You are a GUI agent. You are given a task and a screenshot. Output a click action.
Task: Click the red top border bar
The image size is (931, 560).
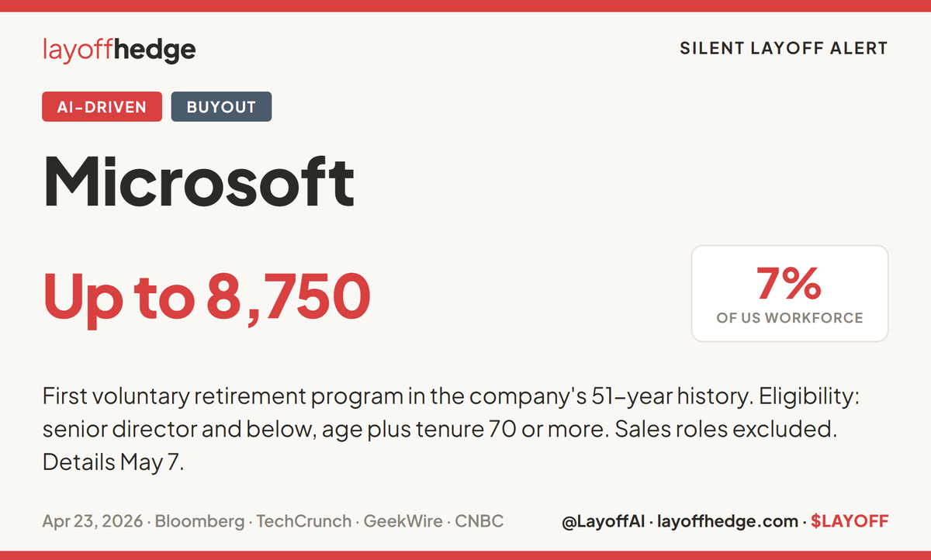coord(465,5)
